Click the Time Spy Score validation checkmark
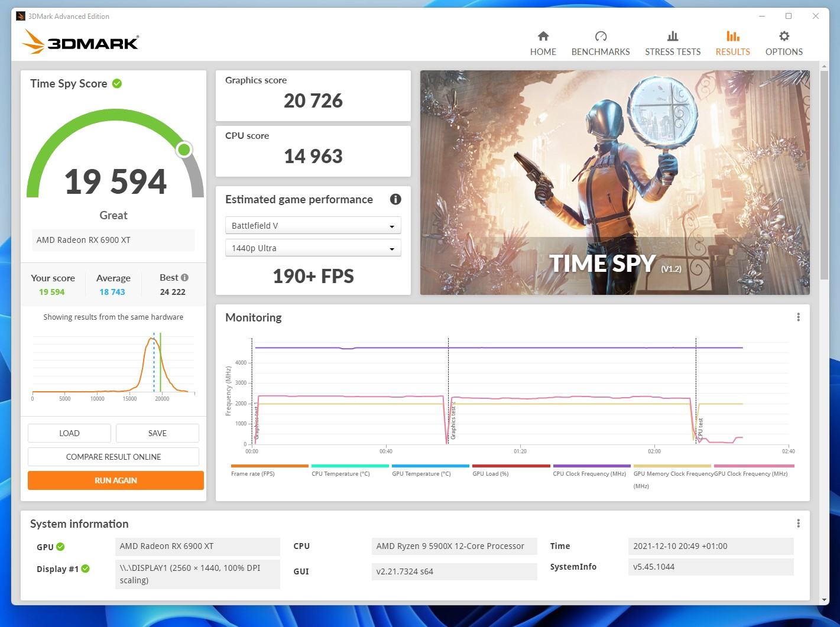The height and width of the screenshot is (627, 840). (x=117, y=83)
